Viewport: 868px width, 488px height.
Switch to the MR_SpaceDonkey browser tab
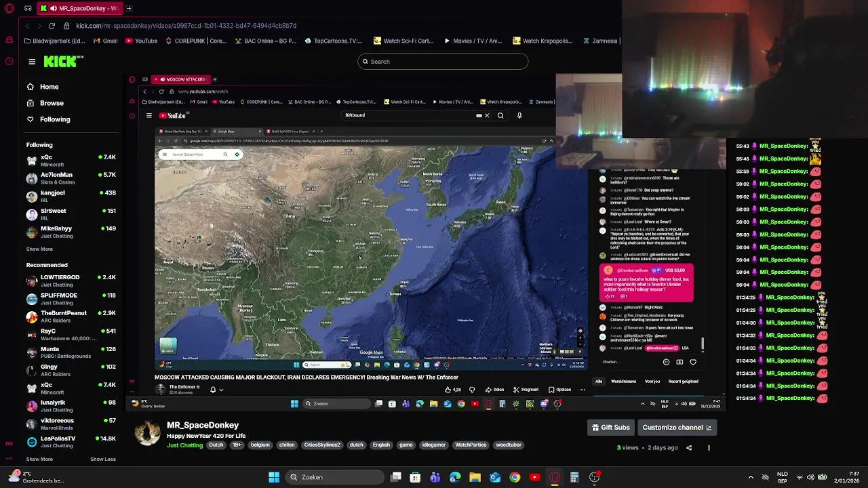point(79,8)
